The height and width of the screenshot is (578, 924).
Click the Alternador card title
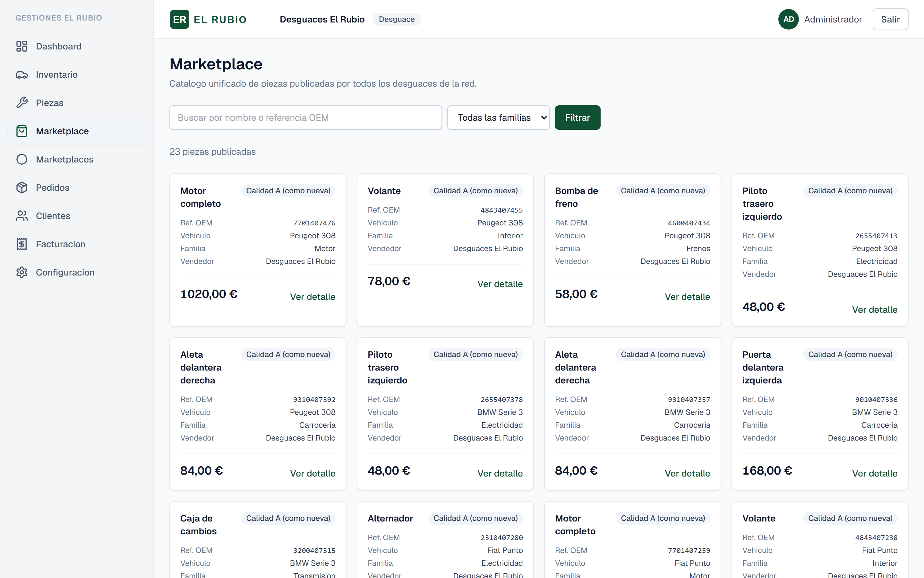point(390,518)
